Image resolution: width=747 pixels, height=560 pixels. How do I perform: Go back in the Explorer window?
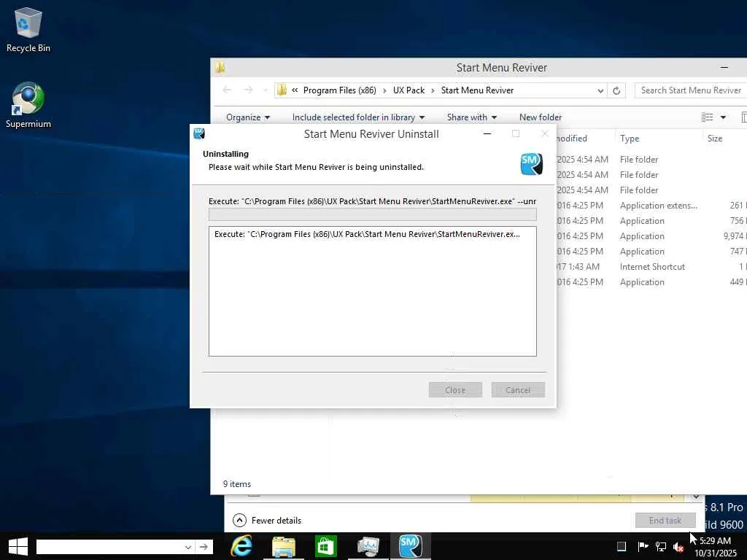[227, 90]
